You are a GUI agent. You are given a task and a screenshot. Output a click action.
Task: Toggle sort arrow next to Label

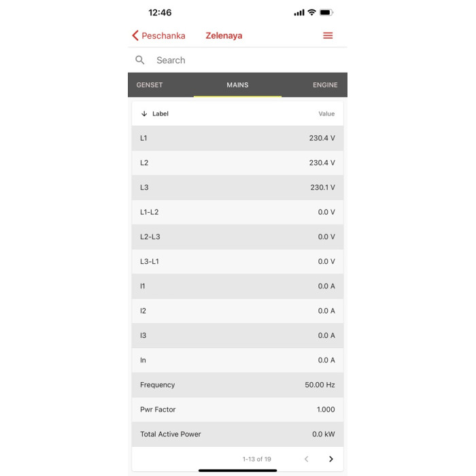click(144, 114)
